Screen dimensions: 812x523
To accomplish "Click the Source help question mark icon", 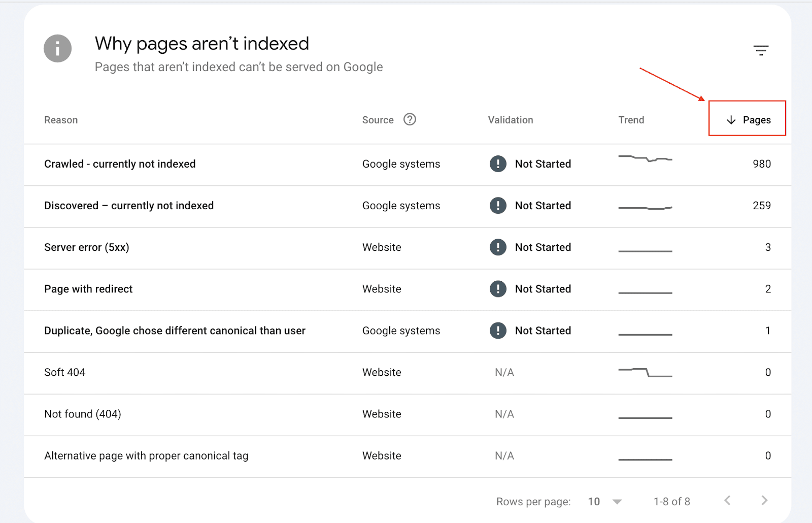I will pos(410,119).
